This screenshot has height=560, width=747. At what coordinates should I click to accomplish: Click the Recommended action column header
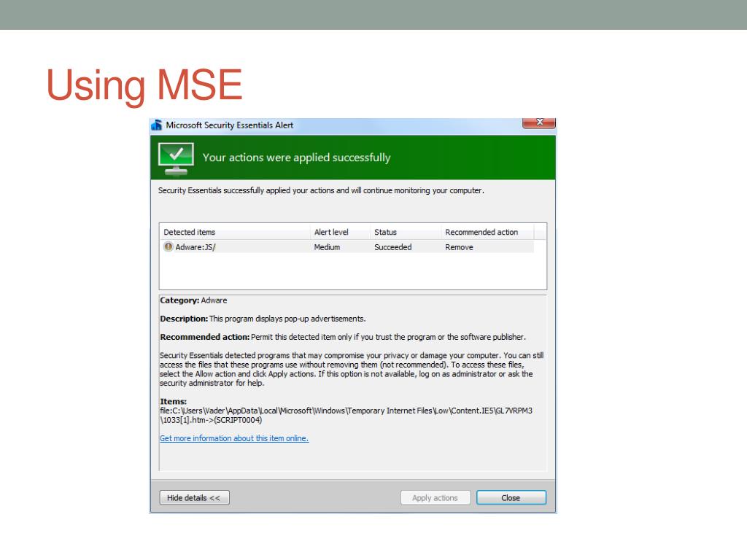coord(487,232)
